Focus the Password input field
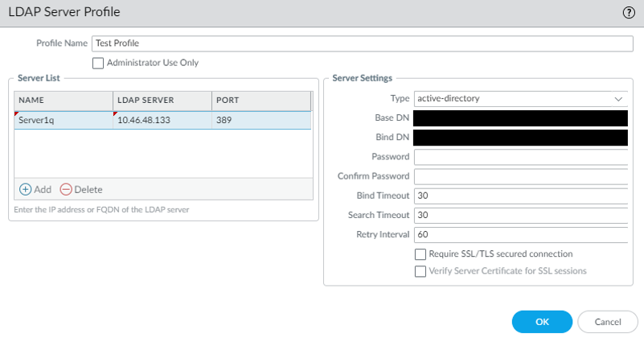Screen dimensions: 644x338 click(x=520, y=157)
